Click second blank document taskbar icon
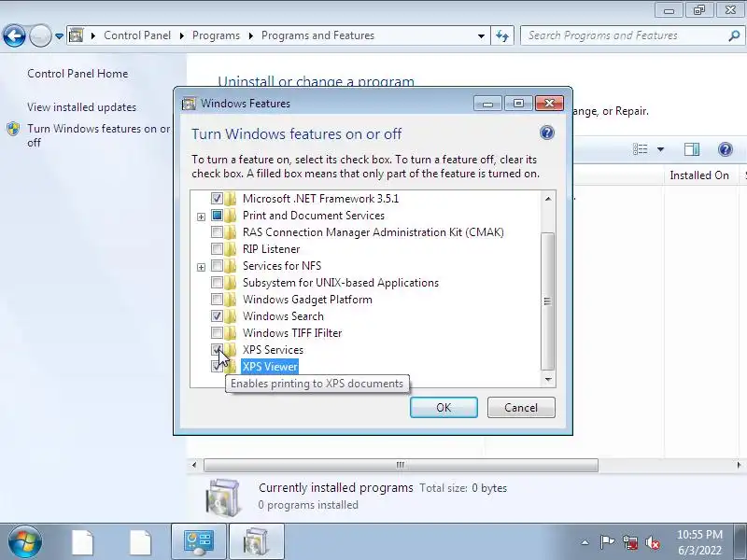 click(140, 542)
